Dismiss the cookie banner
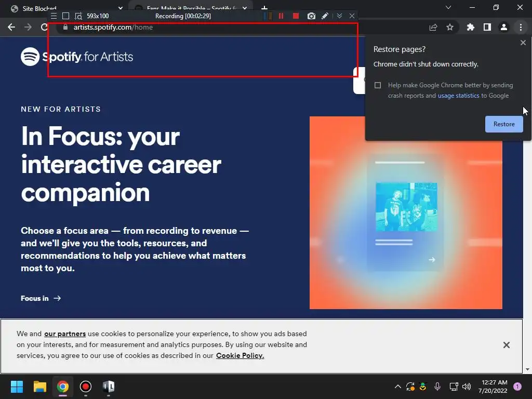 pyautogui.click(x=506, y=345)
